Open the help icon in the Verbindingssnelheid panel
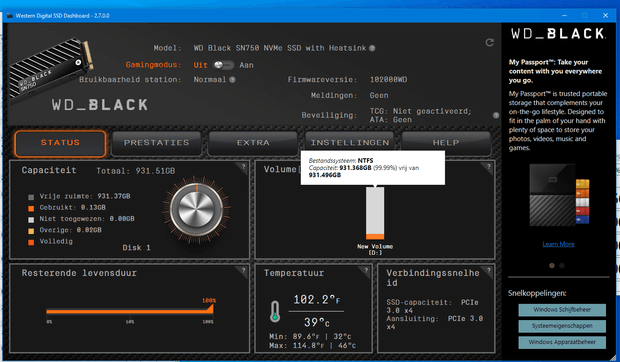 (489, 271)
